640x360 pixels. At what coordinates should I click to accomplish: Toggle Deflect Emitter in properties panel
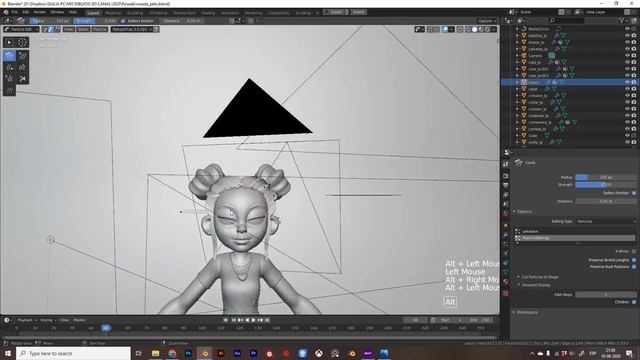pyautogui.click(x=634, y=193)
